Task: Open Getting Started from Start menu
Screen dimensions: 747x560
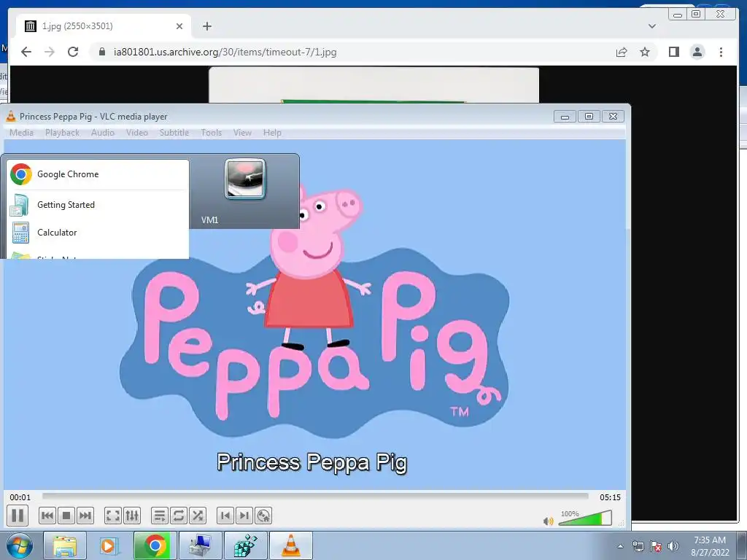Action: [x=97, y=205]
